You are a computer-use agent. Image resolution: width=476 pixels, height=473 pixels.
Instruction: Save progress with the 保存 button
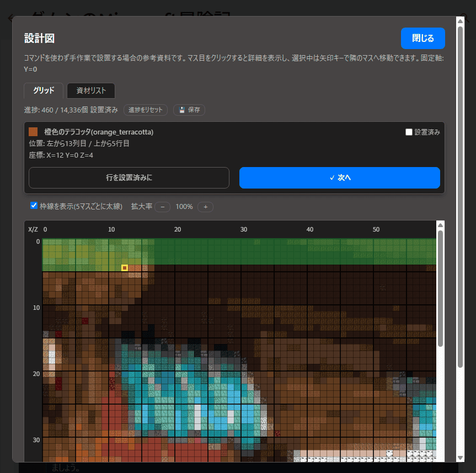click(189, 110)
